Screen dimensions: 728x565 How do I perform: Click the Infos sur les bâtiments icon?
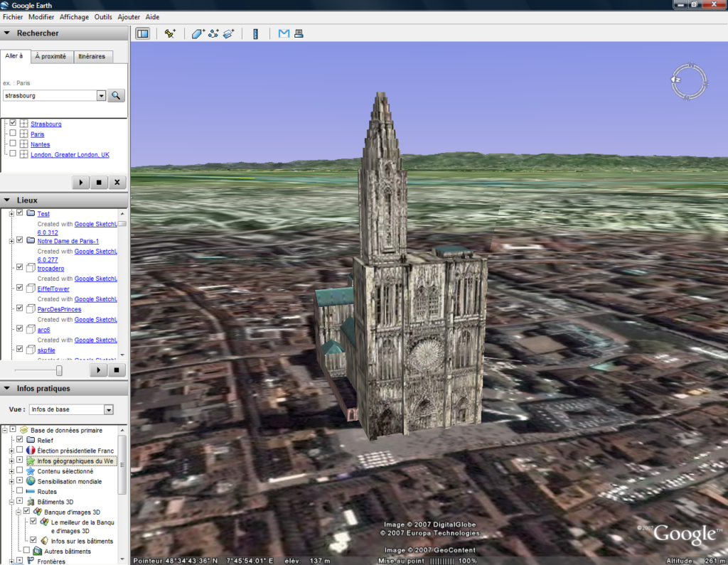pyautogui.click(x=45, y=540)
